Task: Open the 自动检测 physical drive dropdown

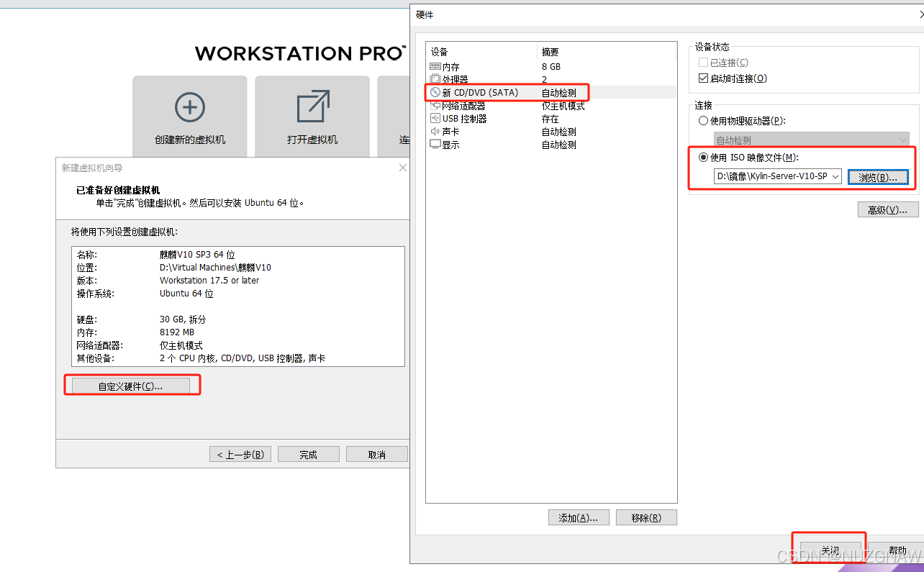Action: pyautogui.click(x=811, y=140)
